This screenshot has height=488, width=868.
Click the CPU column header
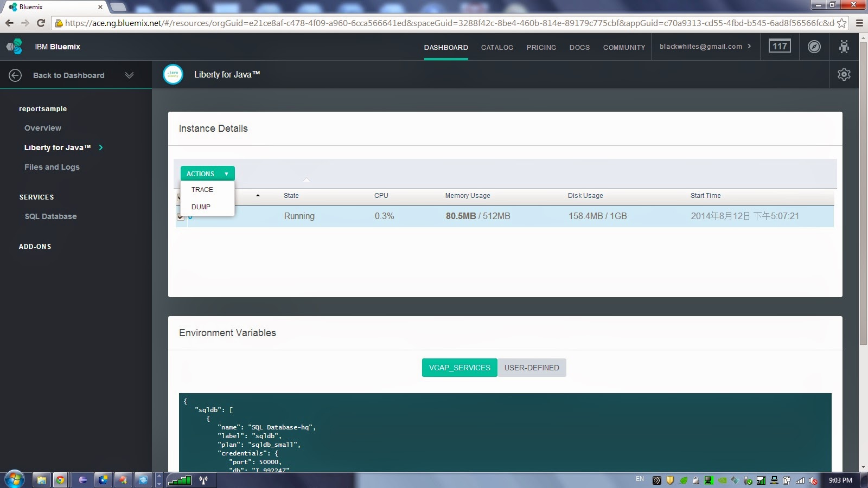pos(381,196)
